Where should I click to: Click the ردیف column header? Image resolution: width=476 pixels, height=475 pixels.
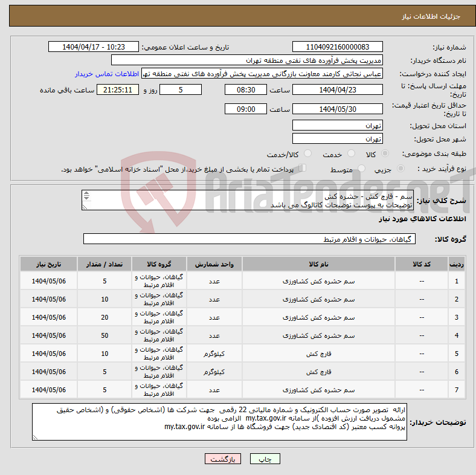[x=457, y=264]
